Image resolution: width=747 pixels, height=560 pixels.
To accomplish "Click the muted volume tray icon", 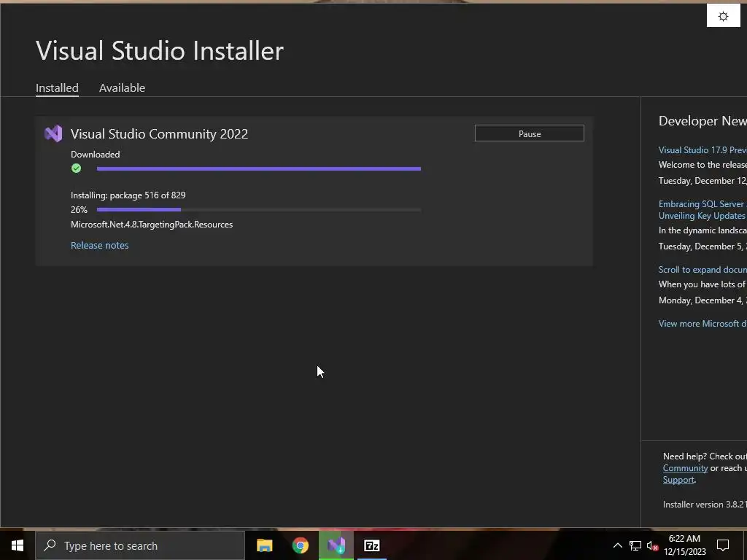I will [x=653, y=546].
